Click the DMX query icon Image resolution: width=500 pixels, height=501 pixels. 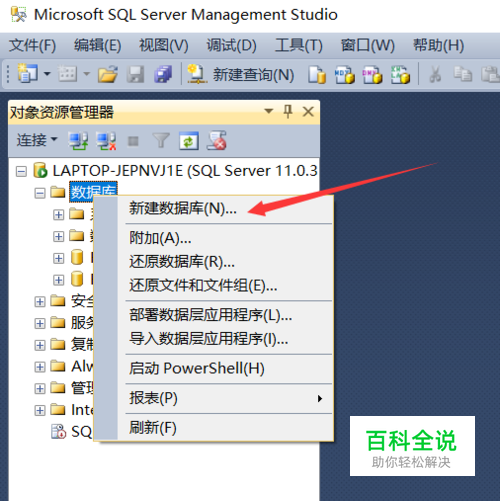372,74
